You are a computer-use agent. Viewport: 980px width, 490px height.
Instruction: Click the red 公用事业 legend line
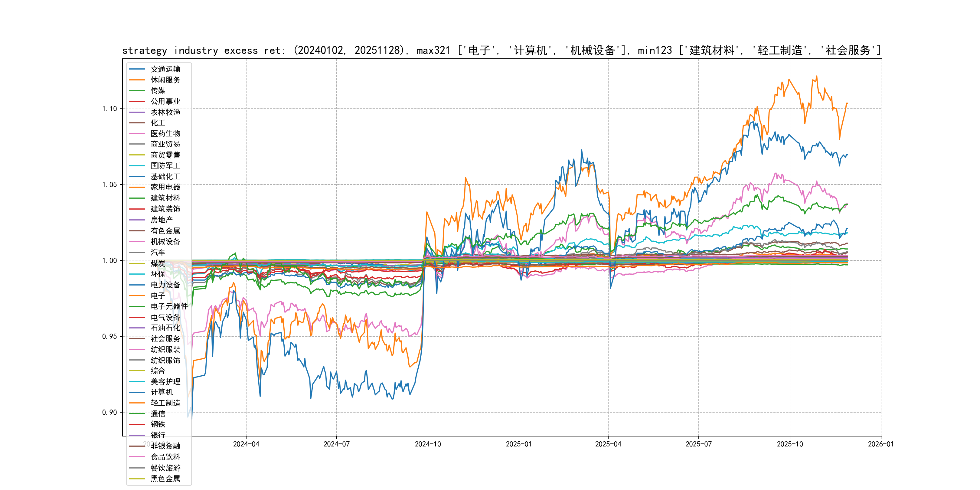pyautogui.click(x=137, y=102)
